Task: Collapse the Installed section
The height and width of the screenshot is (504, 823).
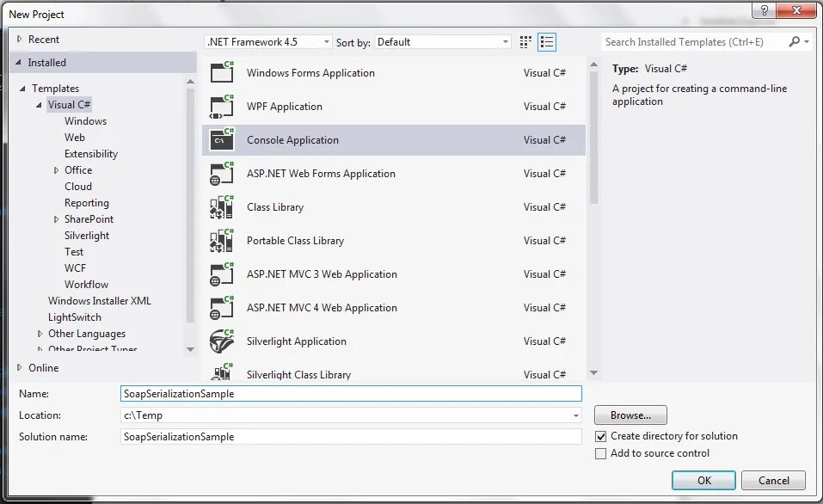Action: 18,63
